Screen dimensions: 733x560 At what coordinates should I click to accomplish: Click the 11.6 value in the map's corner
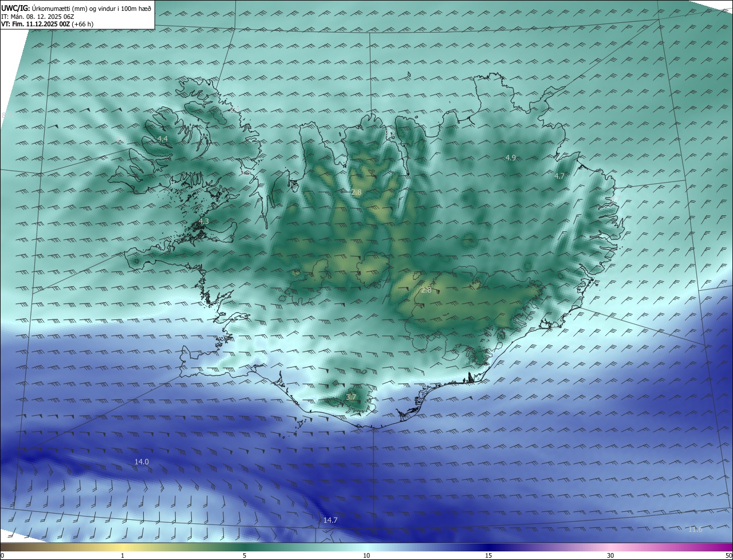695,529
